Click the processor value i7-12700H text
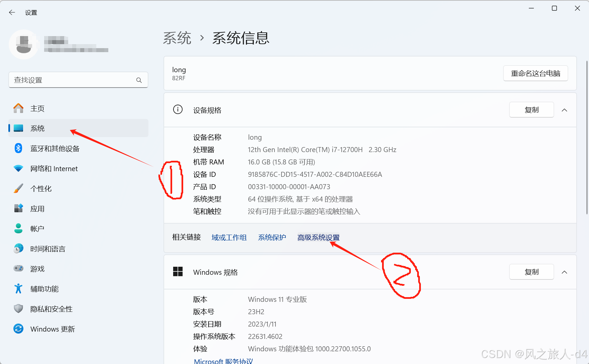 pos(322,149)
